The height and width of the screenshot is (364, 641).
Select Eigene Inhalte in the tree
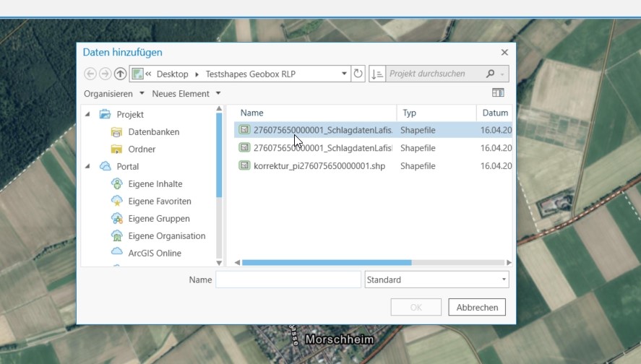[155, 184]
